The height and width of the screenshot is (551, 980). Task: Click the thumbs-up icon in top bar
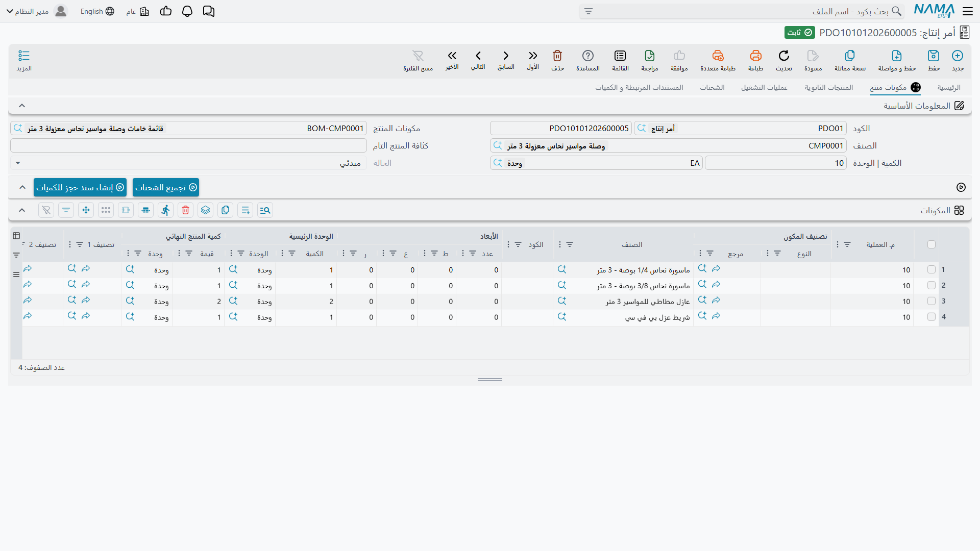point(166,11)
